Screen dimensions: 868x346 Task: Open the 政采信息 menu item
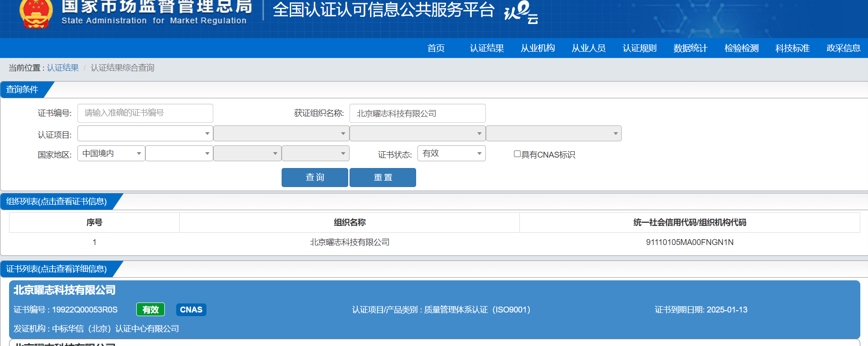(844, 48)
